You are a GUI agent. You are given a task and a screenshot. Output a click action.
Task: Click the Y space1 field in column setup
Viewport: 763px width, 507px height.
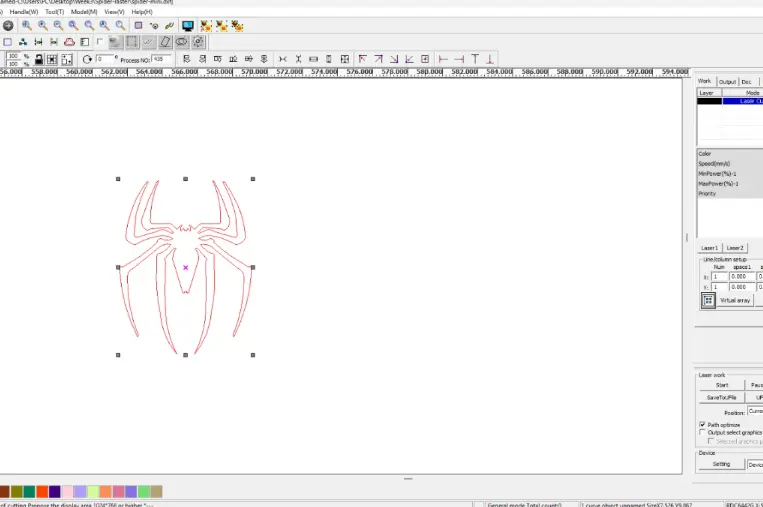tap(742, 287)
